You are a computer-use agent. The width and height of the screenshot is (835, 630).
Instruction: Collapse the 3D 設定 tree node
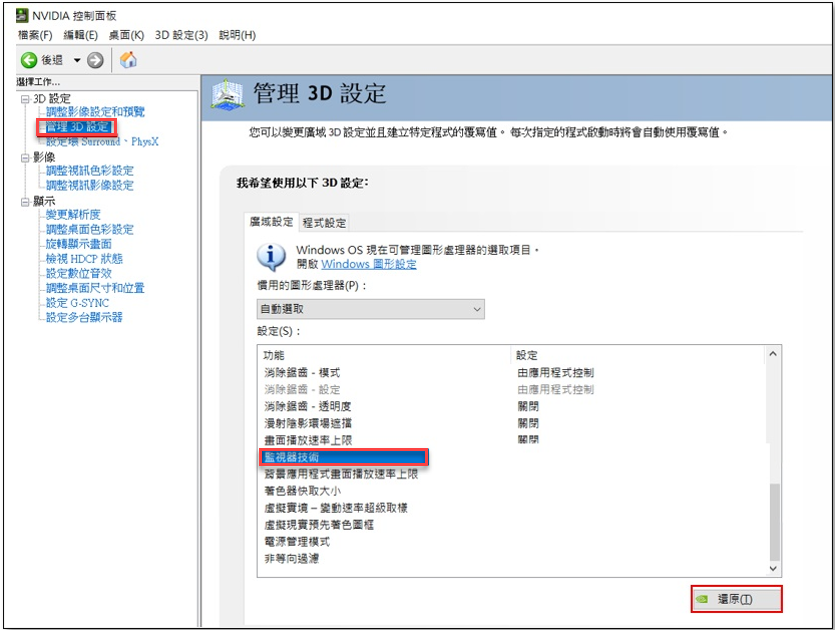[x=24, y=99]
